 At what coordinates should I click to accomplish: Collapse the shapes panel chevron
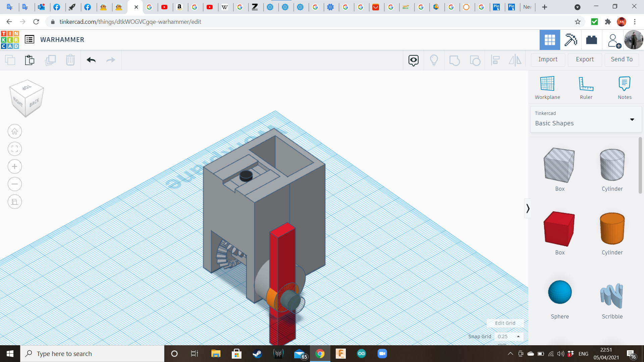528,208
